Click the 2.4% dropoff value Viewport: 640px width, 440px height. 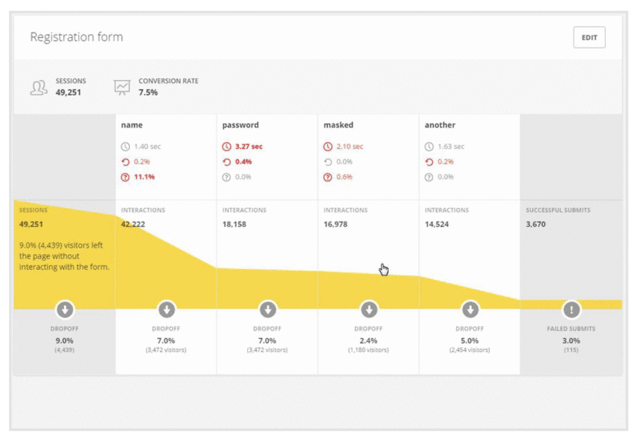[369, 340]
